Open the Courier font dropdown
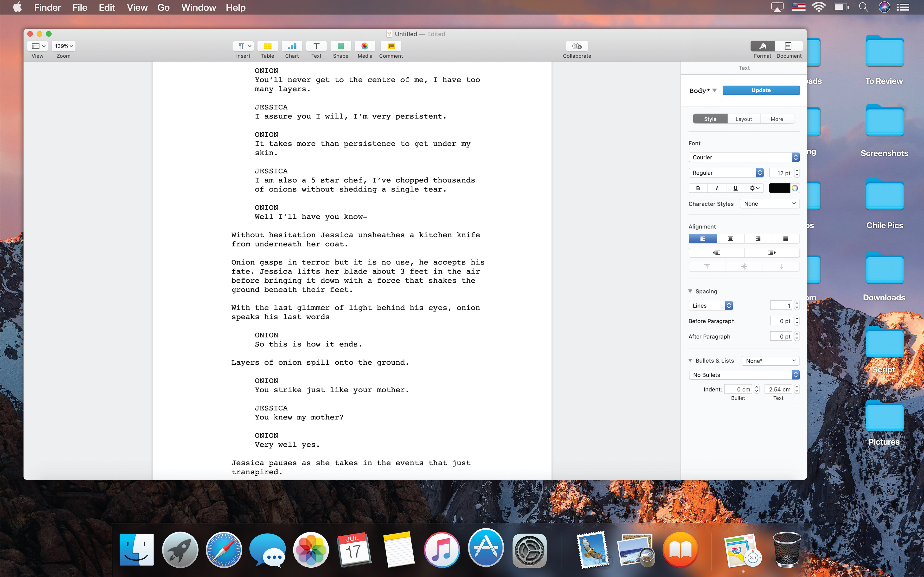924x577 pixels. [744, 157]
